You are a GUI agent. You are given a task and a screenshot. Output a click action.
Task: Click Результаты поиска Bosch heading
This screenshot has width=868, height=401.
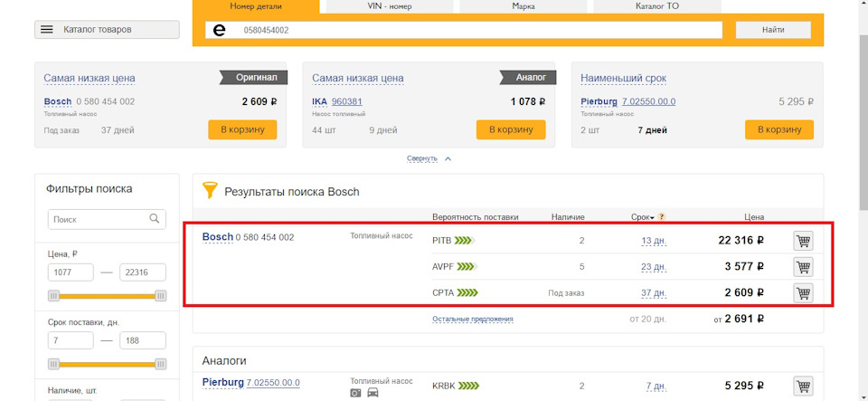292,192
